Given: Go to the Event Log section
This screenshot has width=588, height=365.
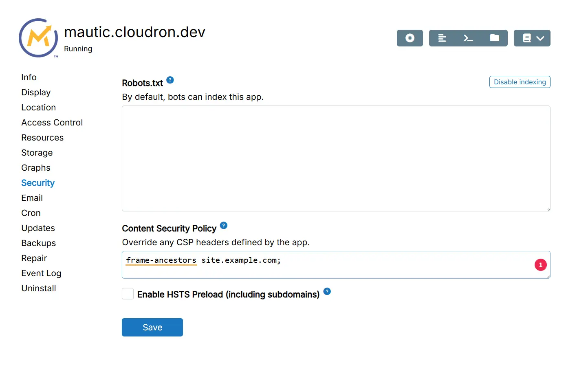Looking at the screenshot, I should (41, 273).
